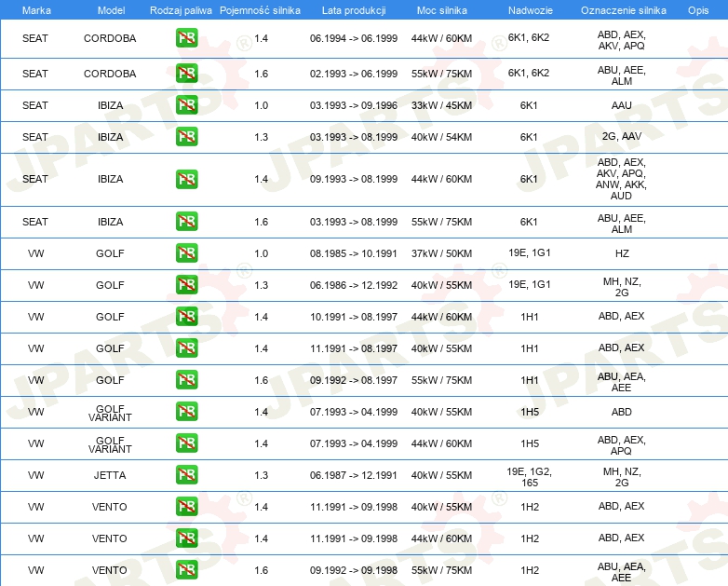The width and height of the screenshot is (728, 586).
Task: Click fuel icon for GOLF VARIANT 44kW row
Action: 186,443
